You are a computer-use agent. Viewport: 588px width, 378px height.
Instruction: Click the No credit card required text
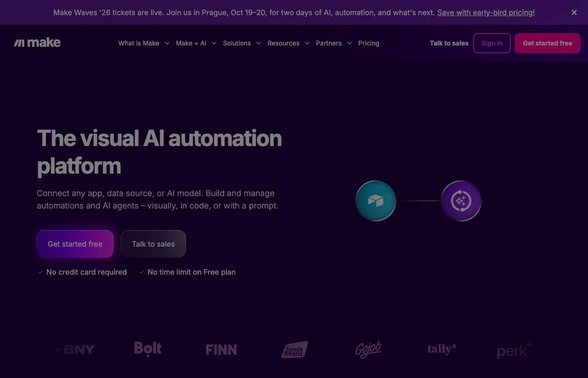tap(86, 272)
